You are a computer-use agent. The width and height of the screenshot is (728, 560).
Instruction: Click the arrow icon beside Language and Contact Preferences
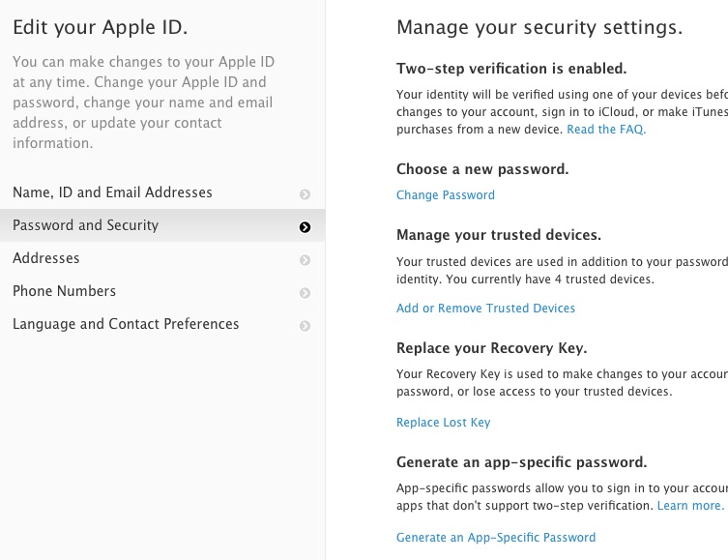coord(306,326)
